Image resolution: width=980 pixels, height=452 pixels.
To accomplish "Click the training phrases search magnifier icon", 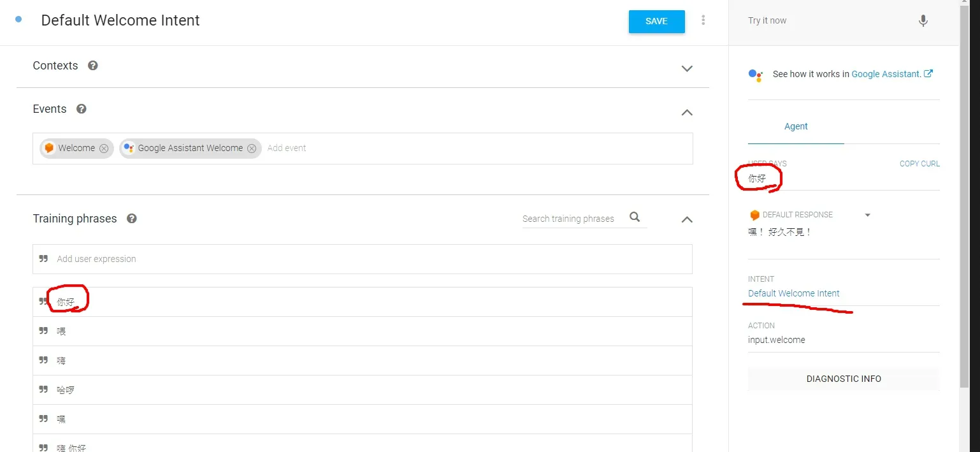I will tap(635, 217).
